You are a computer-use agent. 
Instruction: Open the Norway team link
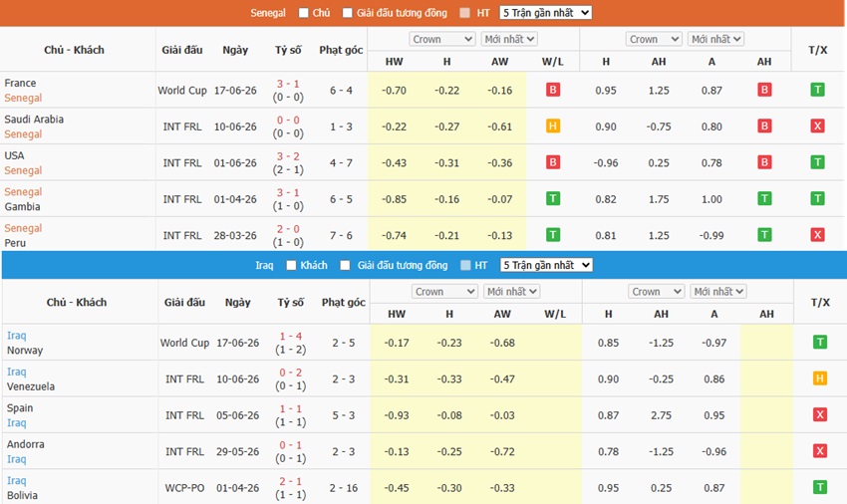(x=25, y=350)
